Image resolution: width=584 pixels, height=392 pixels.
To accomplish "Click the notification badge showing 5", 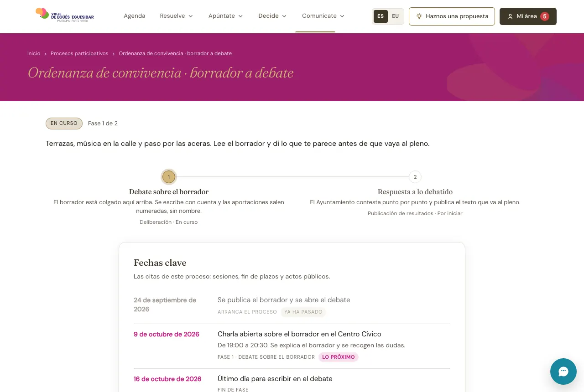I will 544,16.
